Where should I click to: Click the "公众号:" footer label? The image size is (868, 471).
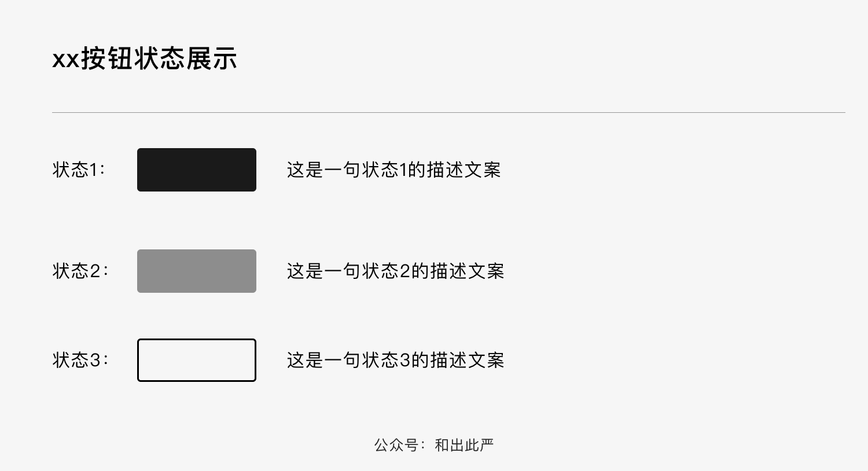pyautogui.click(x=399, y=445)
